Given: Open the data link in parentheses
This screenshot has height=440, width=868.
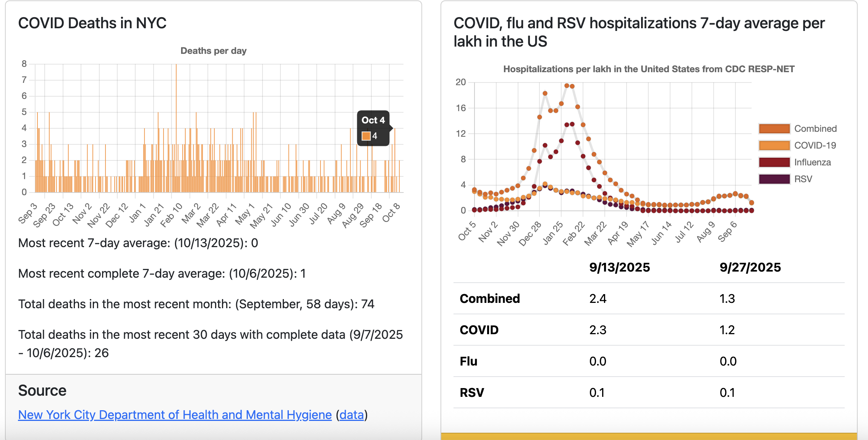Looking at the screenshot, I should [351, 415].
